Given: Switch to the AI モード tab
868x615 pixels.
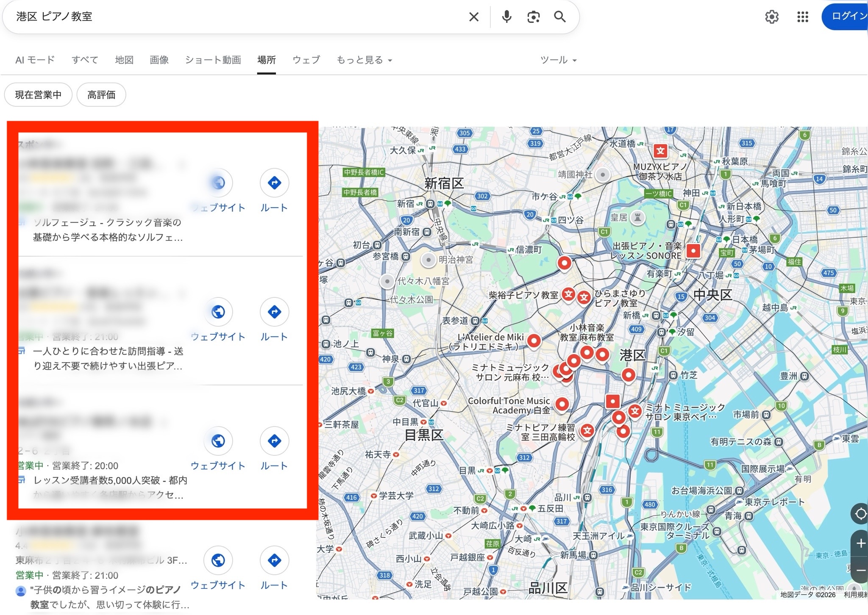Looking at the screenshot, I should (35, 60).
